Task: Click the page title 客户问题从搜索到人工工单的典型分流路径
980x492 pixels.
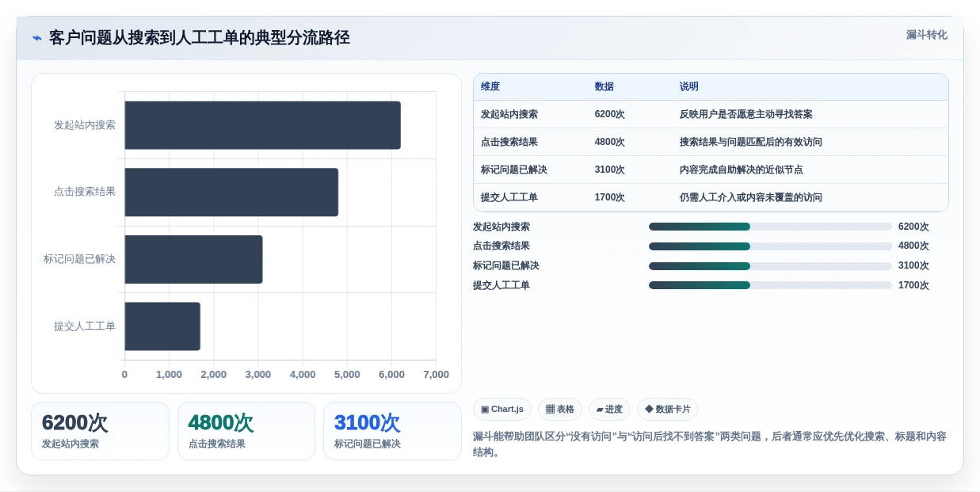Action: (200, 38)
